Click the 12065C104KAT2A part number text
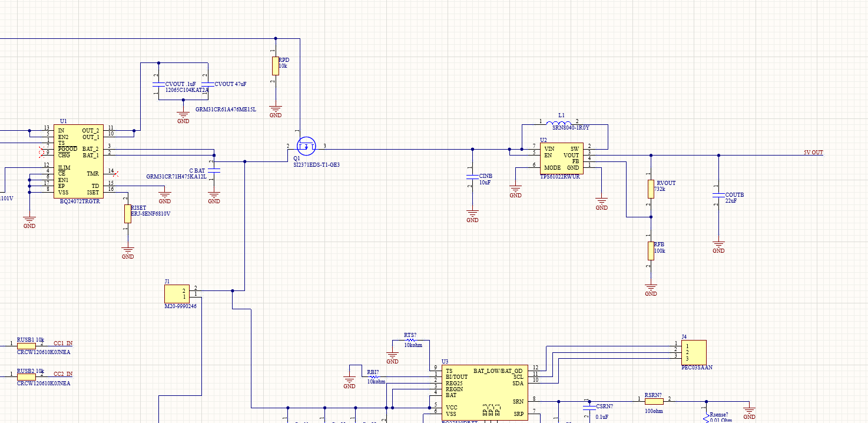This screenshot has height=423, width=868. (187, 90)
